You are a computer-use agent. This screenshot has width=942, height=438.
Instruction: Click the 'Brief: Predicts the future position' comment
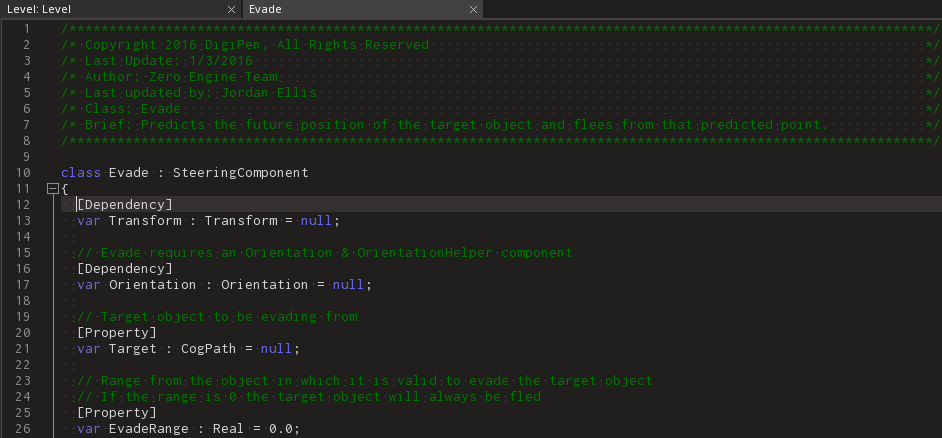pos(445,125)
